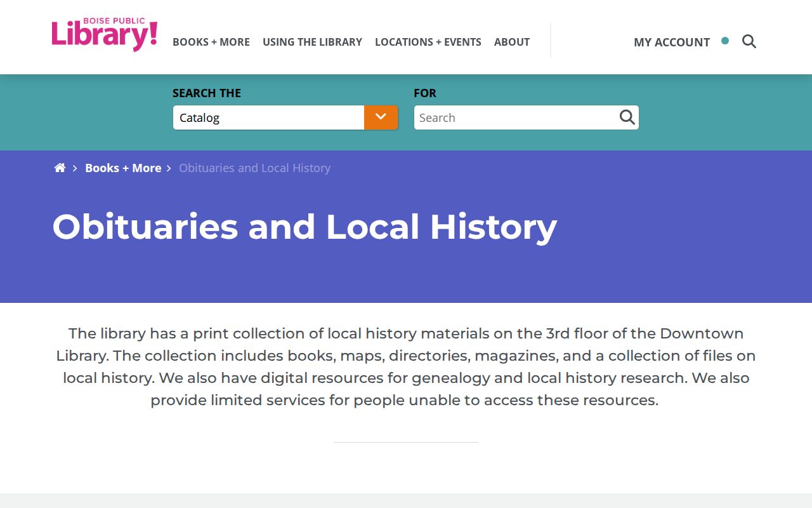The width and height of the screenshot is (812, 508).
Task: Expand the orange Catalog dropdown arrow
Action: 381,117
